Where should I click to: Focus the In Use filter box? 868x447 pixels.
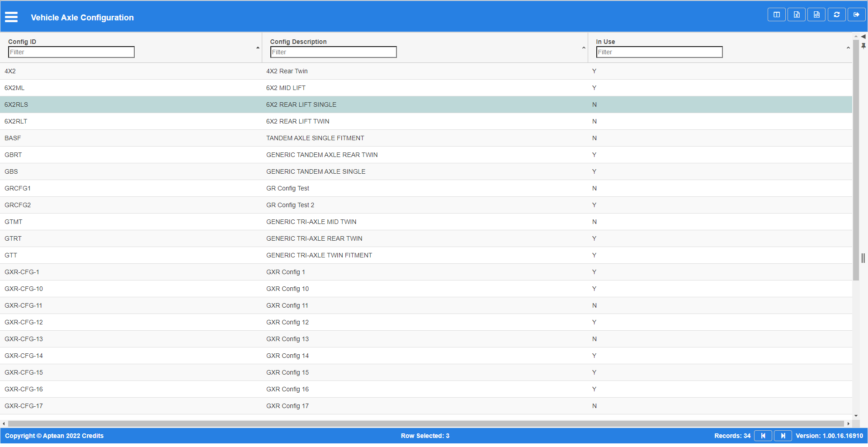point(659,52)
